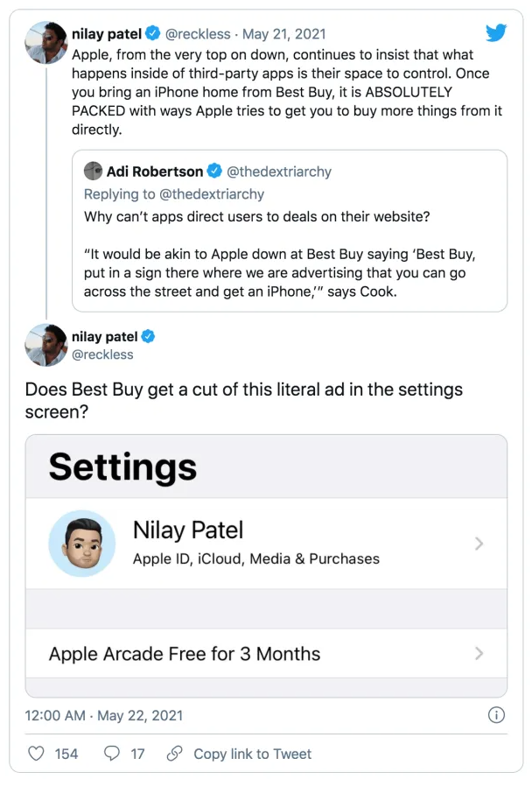This screenshot has width=532, height=786.
Task: Click the 154 likes count
Action: (x=66, y=754)
